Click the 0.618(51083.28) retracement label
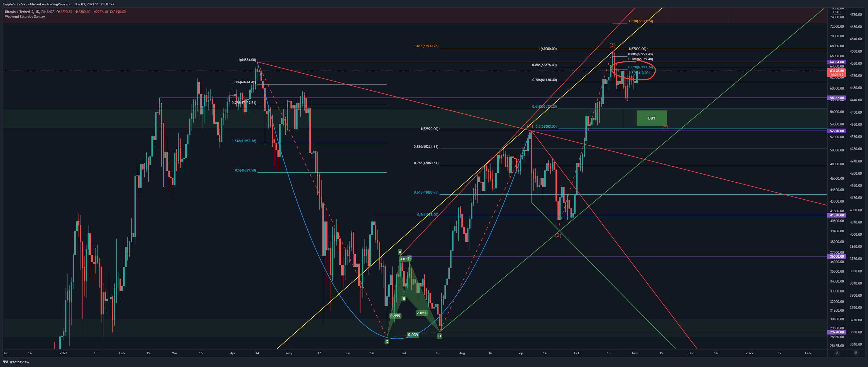 [244, 141]
